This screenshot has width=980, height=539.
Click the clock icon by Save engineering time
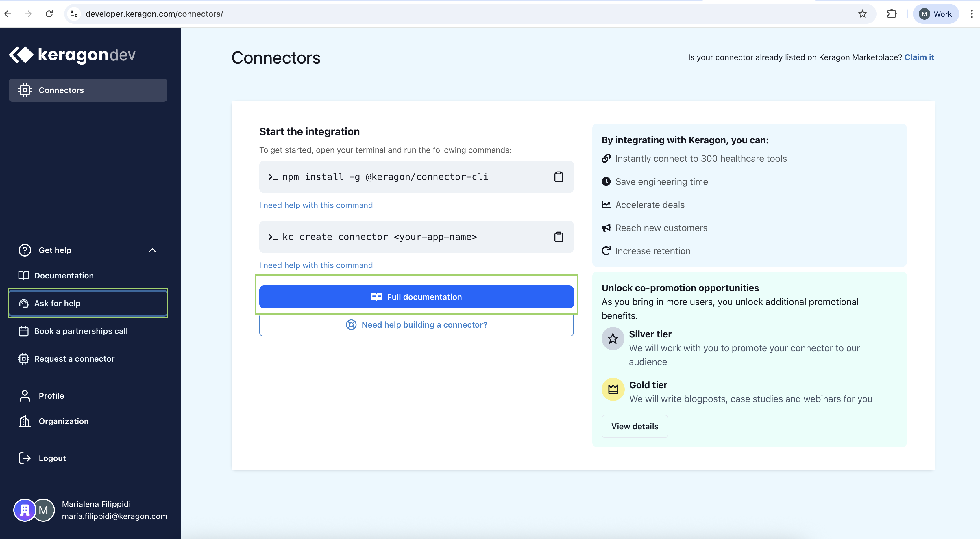pyautogui.click(x=606, y=182)
